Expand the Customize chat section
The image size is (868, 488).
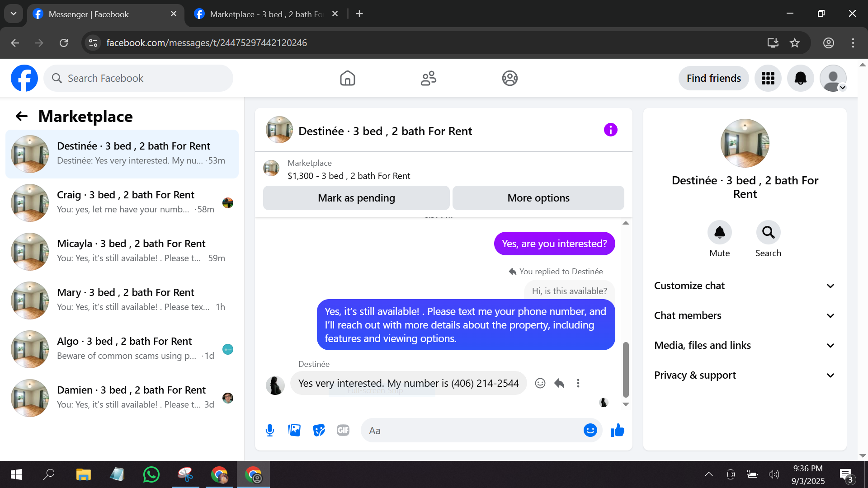745,286
